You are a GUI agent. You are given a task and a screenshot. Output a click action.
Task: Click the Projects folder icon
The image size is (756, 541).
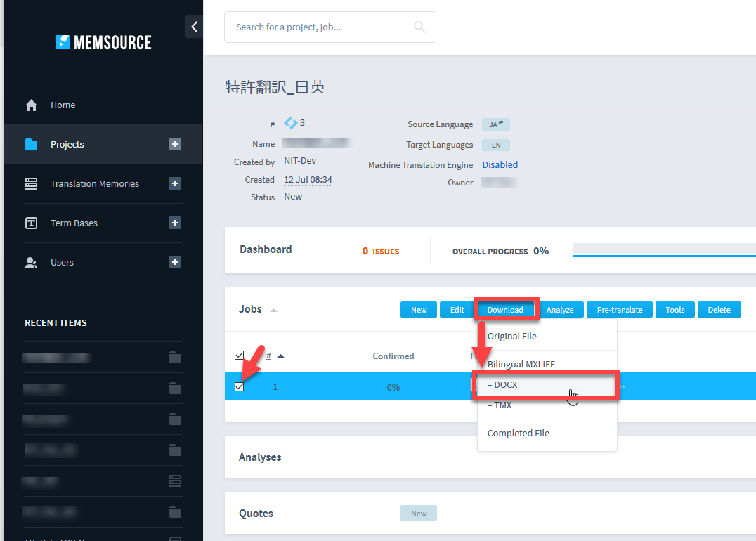(31, 145)
